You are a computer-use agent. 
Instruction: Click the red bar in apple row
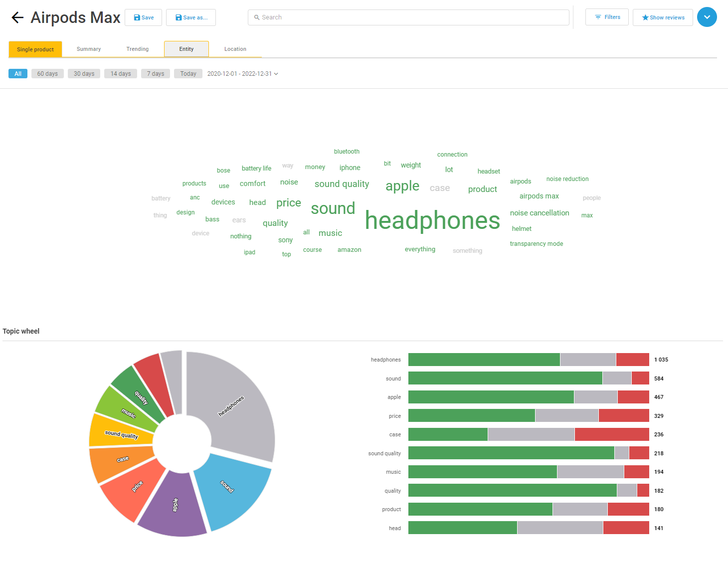tap(633, 397)
